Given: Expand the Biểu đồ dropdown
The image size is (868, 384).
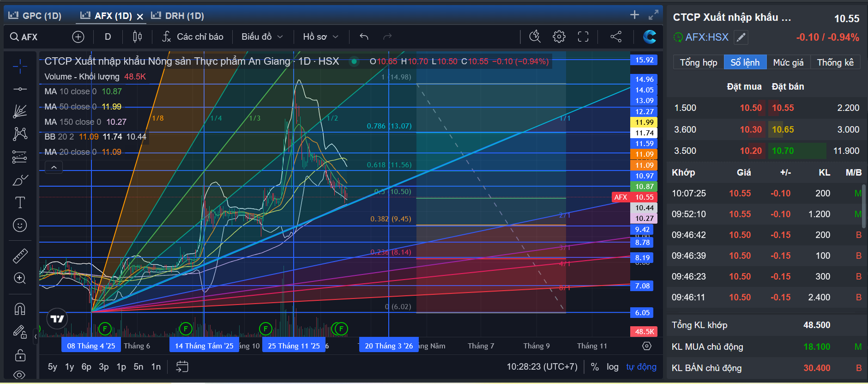Looking at the screenshot, I should pyautogui.click(x=262, y=37).
